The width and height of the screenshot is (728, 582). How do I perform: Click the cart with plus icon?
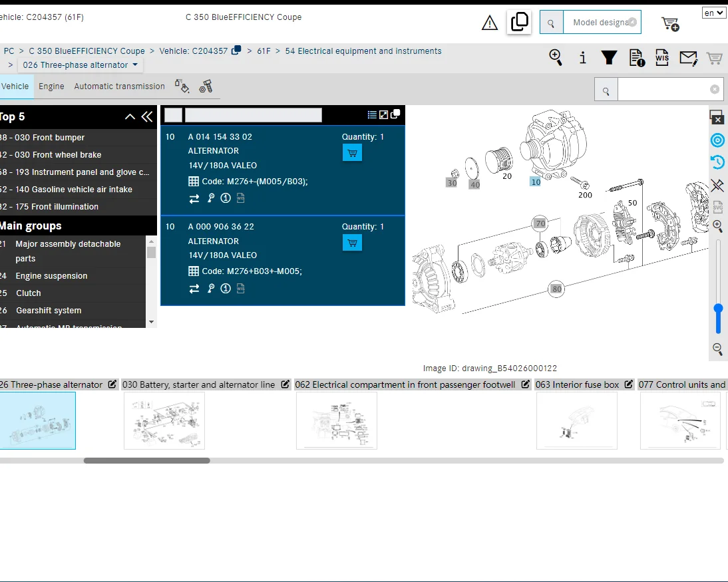pos(670,24)
